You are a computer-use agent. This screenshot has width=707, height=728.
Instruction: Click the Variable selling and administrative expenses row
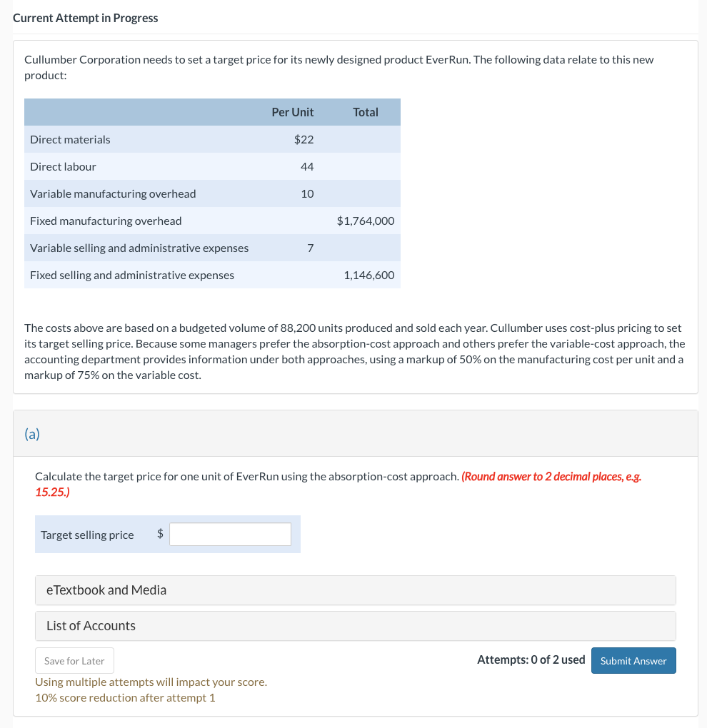pyautogui.click(x=138, y=248)
